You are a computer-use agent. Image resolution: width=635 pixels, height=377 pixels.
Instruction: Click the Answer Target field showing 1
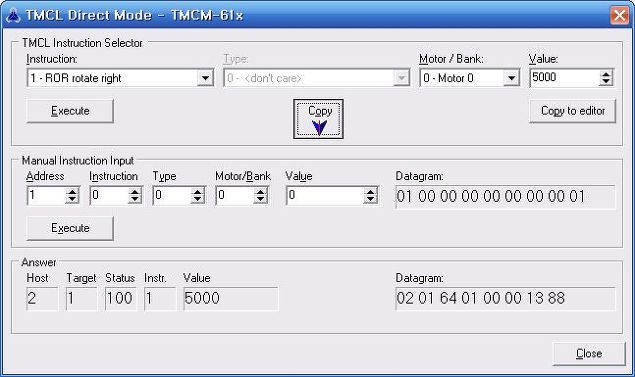81,299
